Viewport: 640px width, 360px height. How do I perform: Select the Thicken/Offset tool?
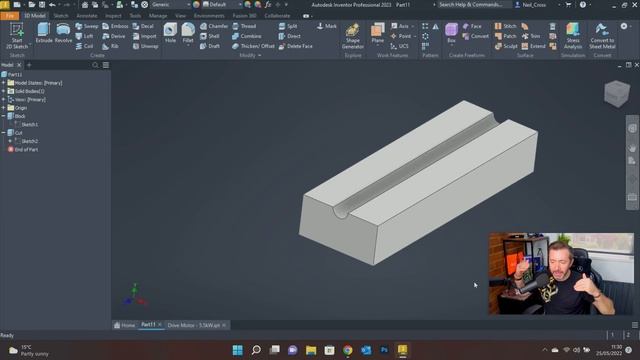click(253, 46)
